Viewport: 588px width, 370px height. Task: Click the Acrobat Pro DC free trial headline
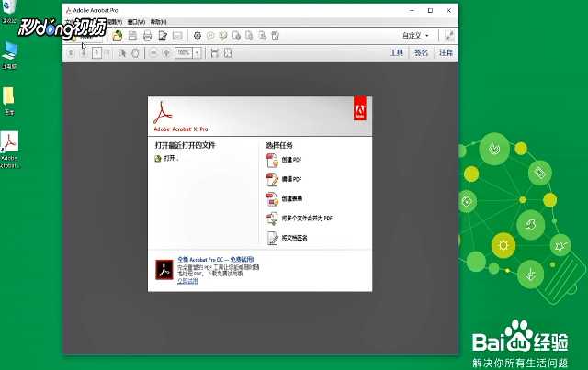pos(216,260)
